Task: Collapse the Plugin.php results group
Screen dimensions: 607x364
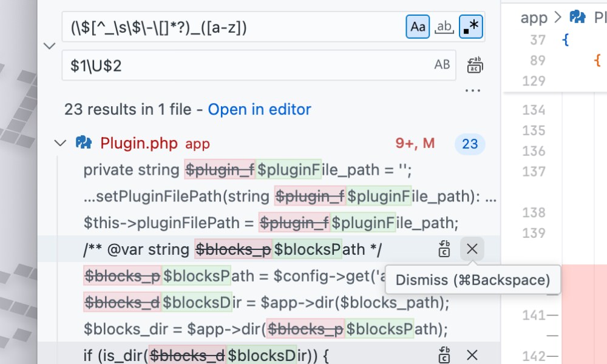Action: click(59, 143)
